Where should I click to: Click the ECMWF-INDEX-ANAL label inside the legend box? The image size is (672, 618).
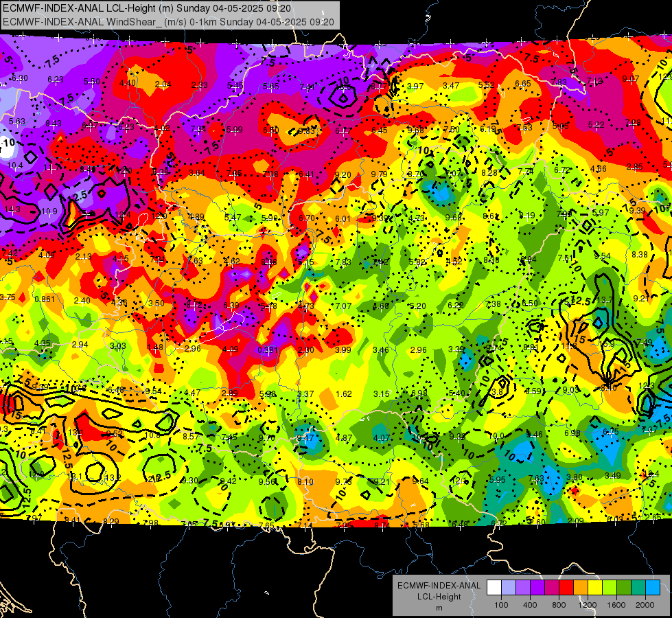pyautogui.click(x=439, y=586)
